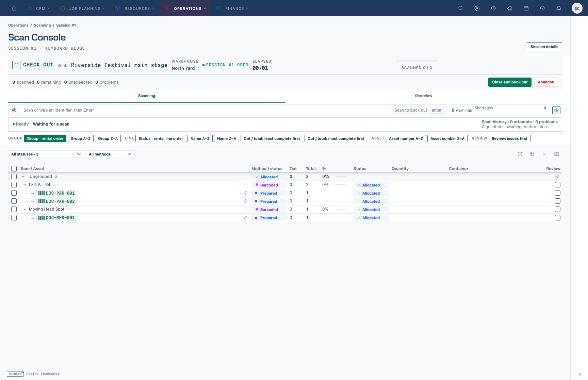Image resolution: width=588 pixels, height=380 pixels.
Task: Select the LED Par 64 row checkbox
Action: tap(14, 185)
